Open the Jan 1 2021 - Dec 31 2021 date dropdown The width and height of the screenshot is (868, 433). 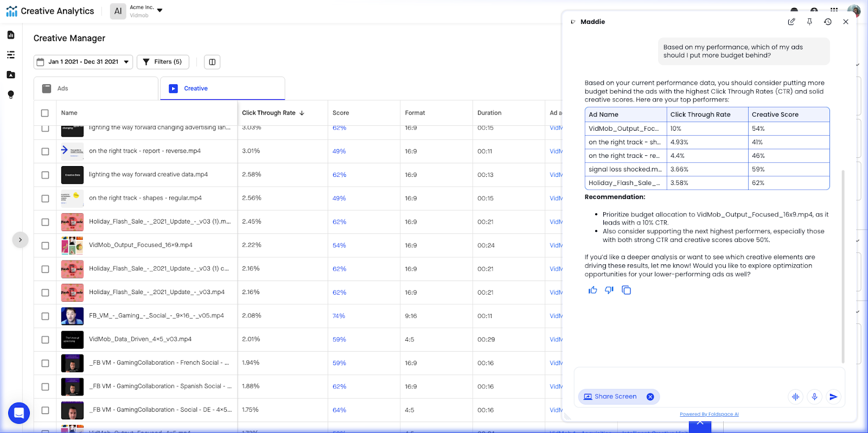[83, 62]
